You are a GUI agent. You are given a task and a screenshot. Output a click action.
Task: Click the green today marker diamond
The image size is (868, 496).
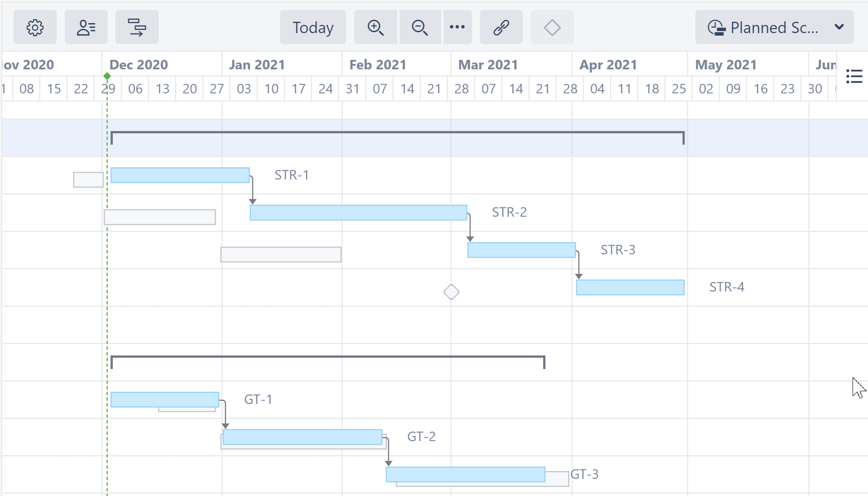[107, 76]
